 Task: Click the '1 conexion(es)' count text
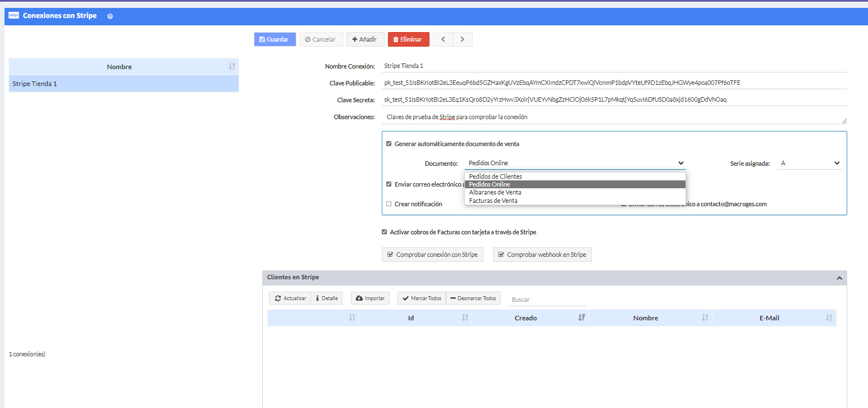(27, 354)
